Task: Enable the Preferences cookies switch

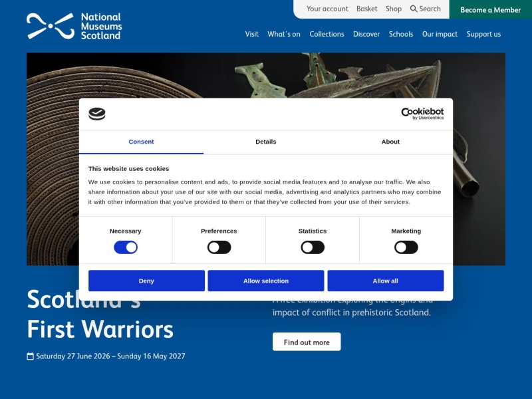Action: coord(219,247)
